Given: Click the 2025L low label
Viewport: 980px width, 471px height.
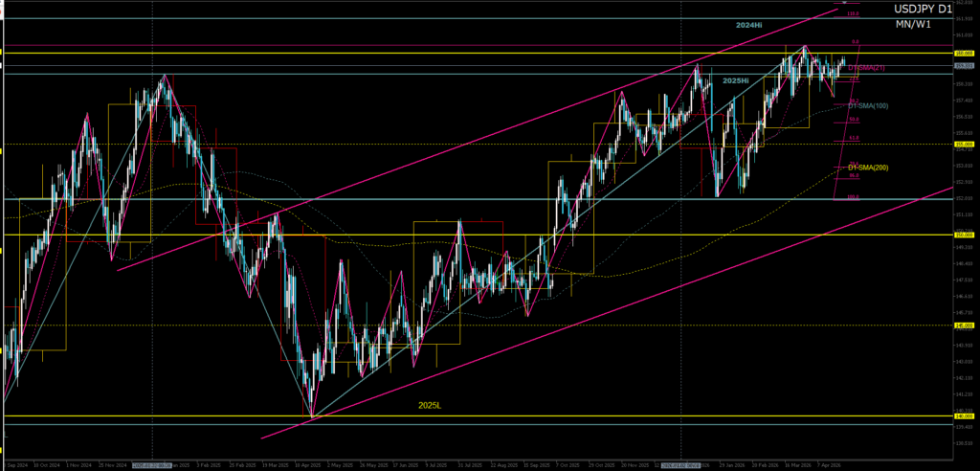Looking at the screenshot, I should 431,405.
